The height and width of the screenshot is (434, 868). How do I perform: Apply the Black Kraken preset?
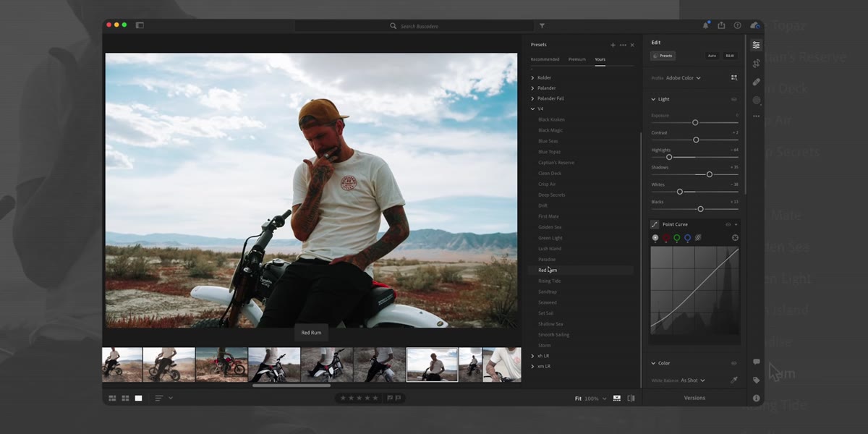pyautogui.click(x=552, y=119)
